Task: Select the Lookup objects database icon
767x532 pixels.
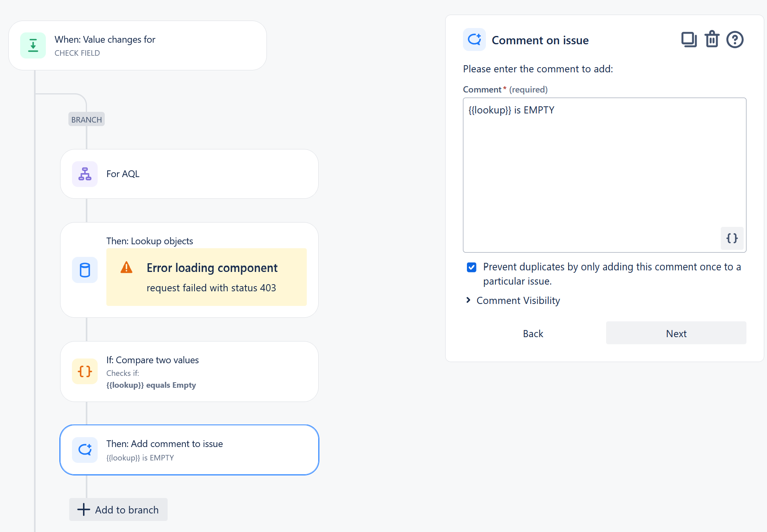Action: point(84,270)
